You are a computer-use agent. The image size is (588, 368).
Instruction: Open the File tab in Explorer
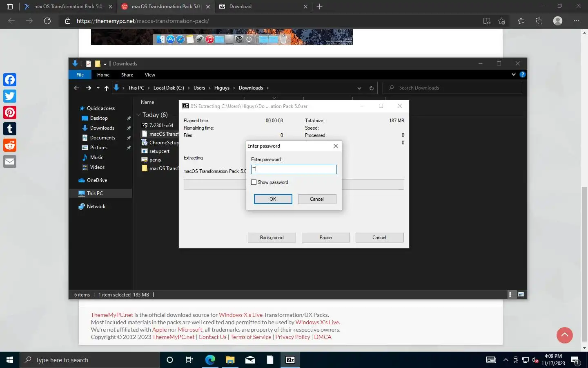[x=80, y=75]
